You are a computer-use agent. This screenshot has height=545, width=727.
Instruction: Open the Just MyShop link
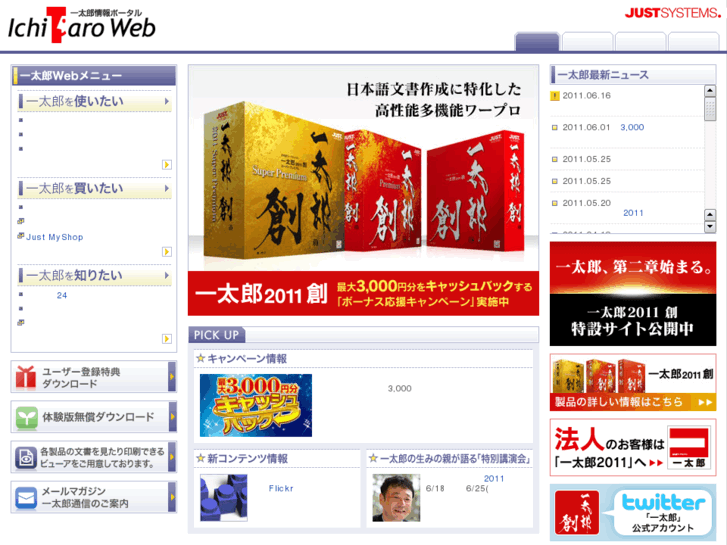pyautogui.click(x=55, y=237)
